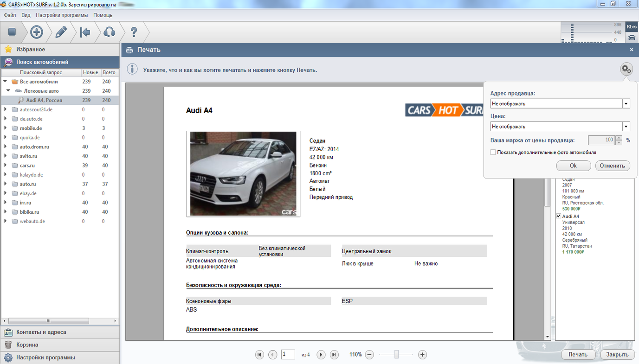Viewport: 639px width, 364px height.
Task: Expand the avito.ru tree node
Action: click(x=5, y=156)
